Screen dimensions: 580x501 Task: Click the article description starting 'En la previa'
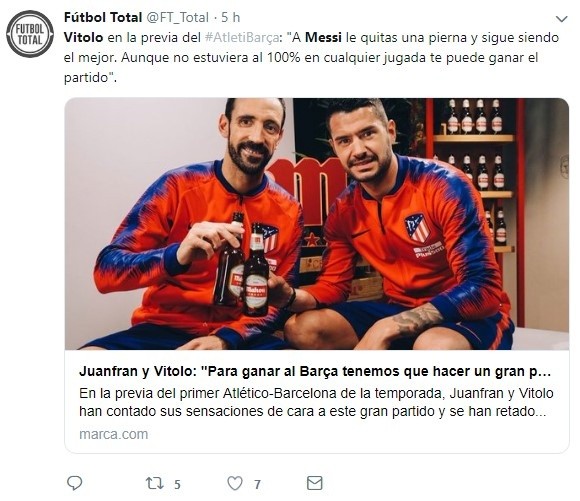coord(316,402)
